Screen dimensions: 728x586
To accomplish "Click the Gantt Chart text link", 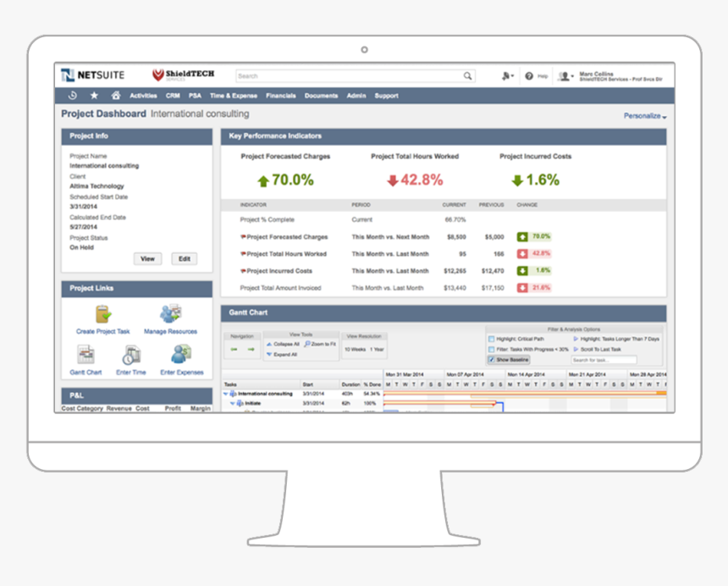I will [85, 373].
